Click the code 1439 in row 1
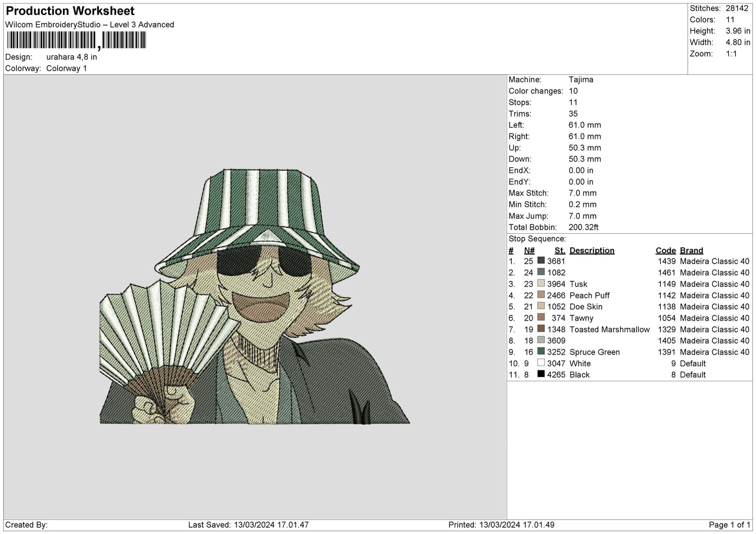 tap(667, 261)
